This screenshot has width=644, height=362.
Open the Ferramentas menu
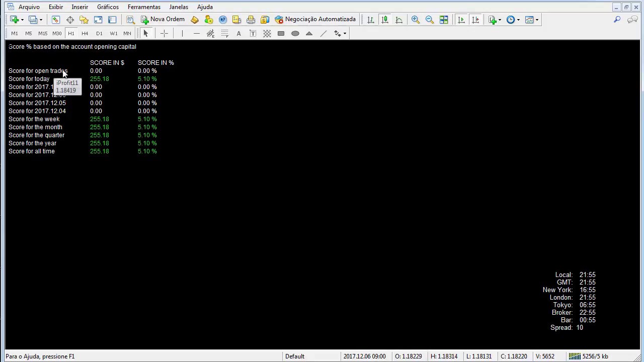pos(144,7)
